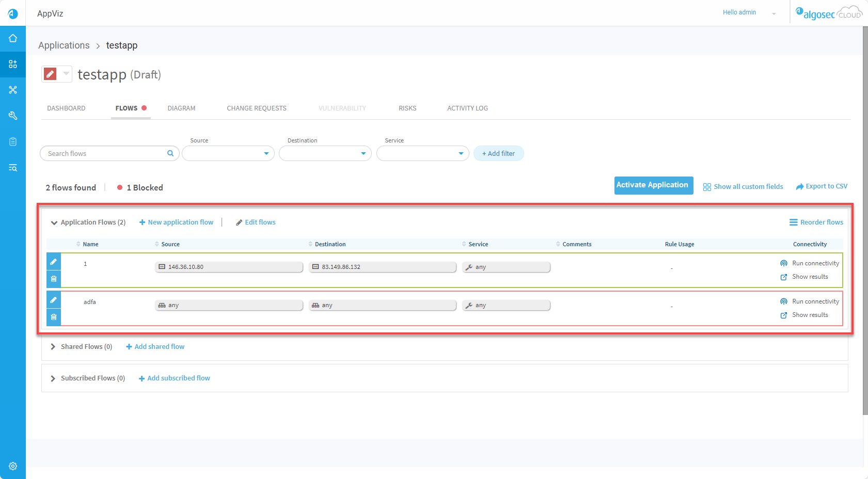Viewport: 868px width, 479px height.
Task: Delete flow adfa using its trash icon
Action: pyautogui.click(x=54, y=317)
